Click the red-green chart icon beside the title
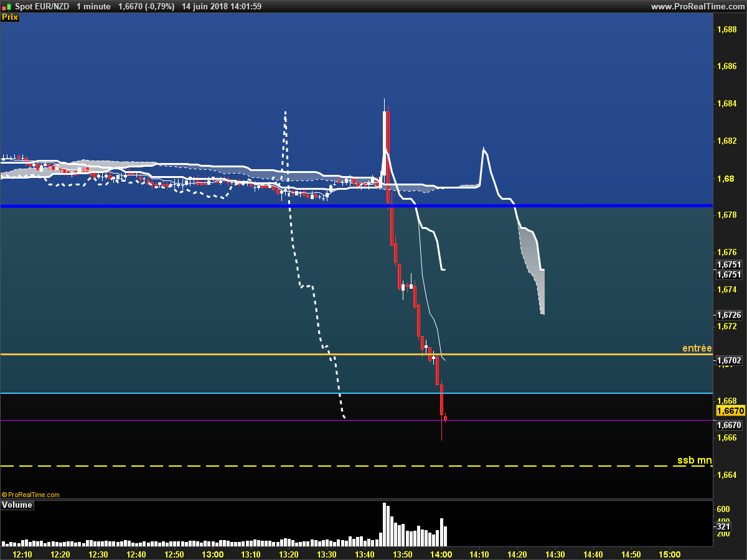This screenshot has height=560, width=747. 7,6
